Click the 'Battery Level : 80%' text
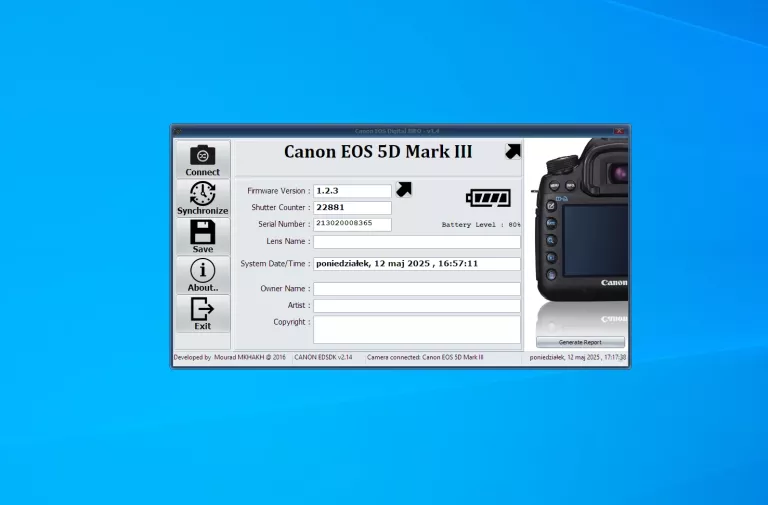The width and height of the screenshot is (768, 505). click(x=481, y=225)
